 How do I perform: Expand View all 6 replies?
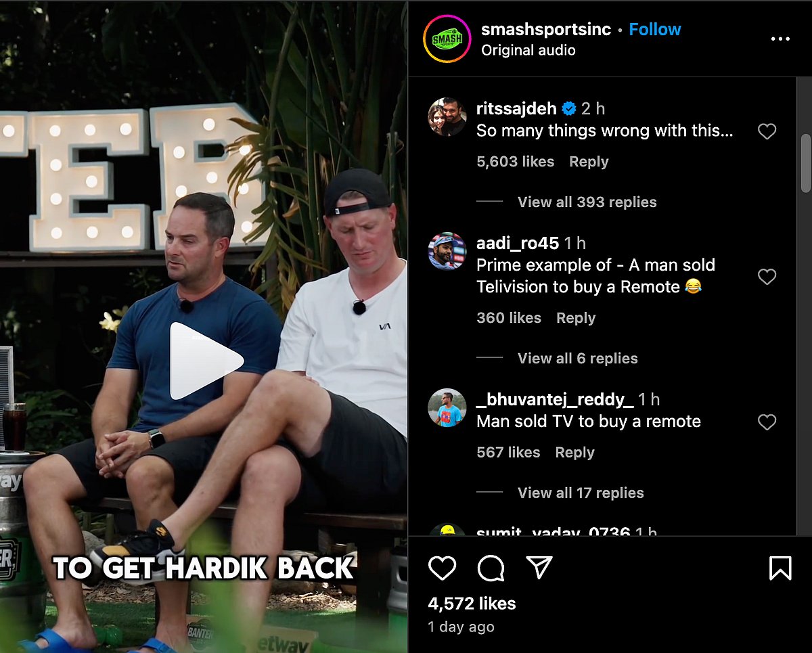577,358
